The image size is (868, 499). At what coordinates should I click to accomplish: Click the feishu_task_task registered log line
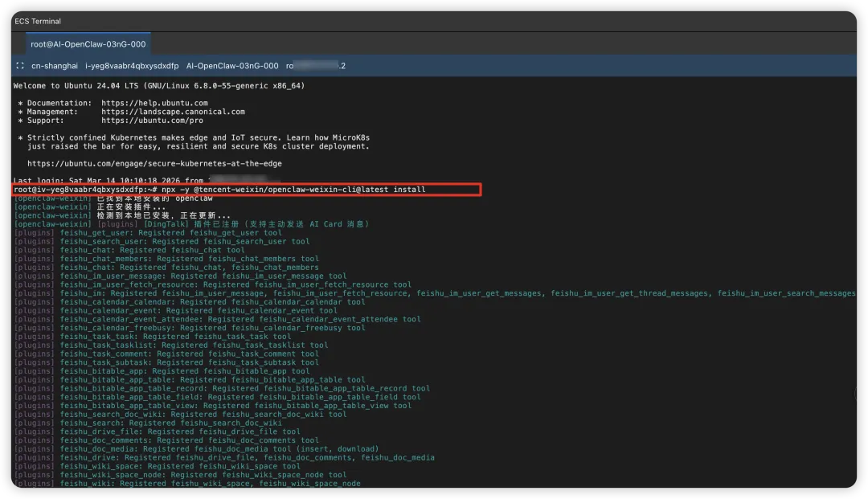[152, 337]
